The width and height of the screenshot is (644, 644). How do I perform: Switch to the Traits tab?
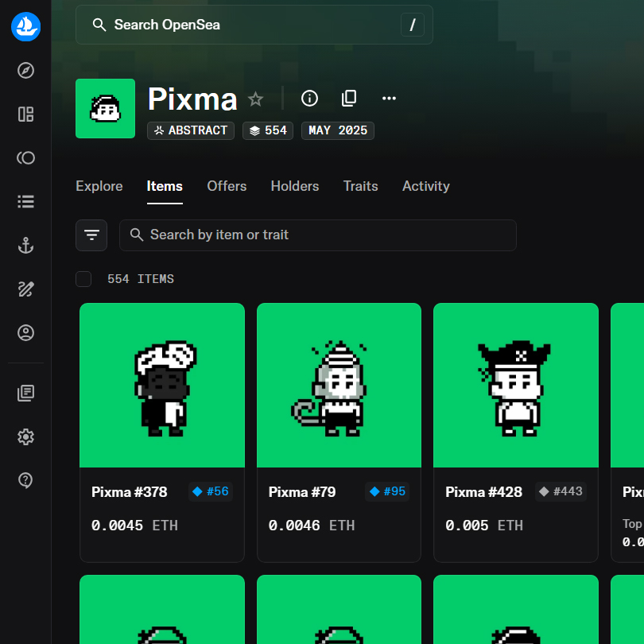coord(361,186)
